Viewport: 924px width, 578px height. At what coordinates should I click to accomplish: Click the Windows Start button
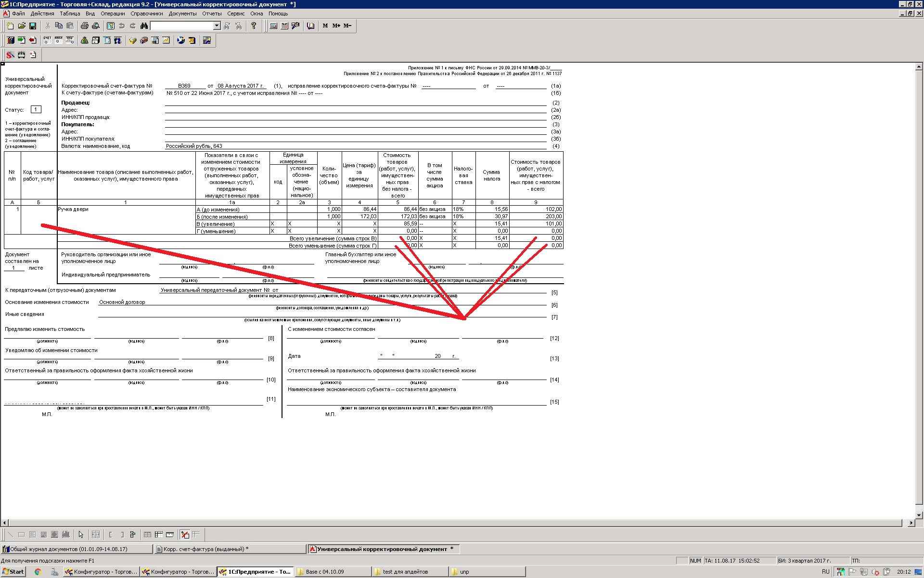click(13, 572)
